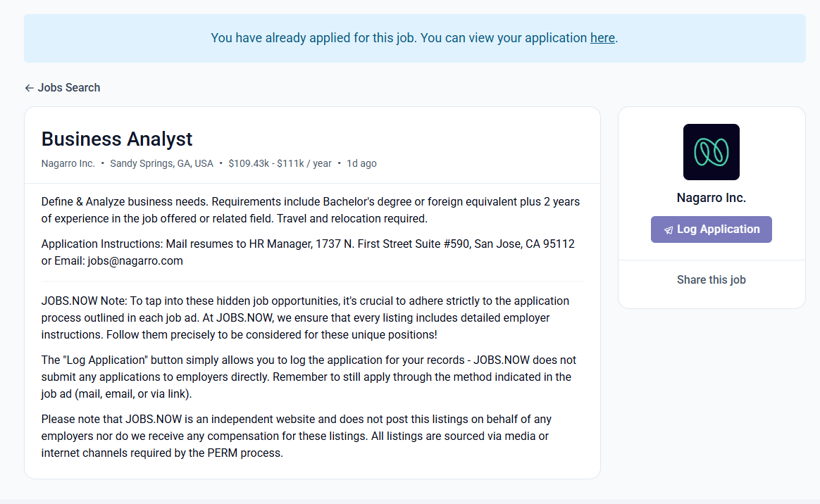Screen dimensions: 820x504
Task: Click the '1d ago' posting time
Action: pyautogui.click(x=361, y=163)
